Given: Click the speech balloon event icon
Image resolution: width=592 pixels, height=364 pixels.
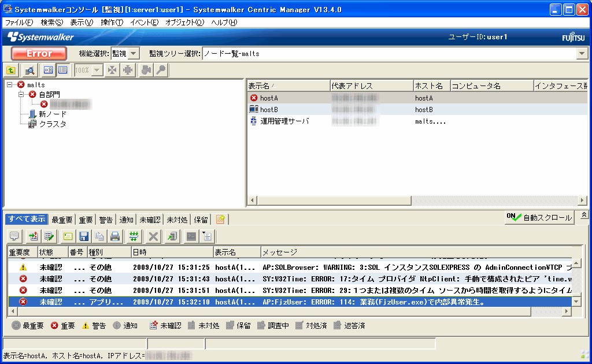Looking at the screenshot, I should [x=14, y=236].
